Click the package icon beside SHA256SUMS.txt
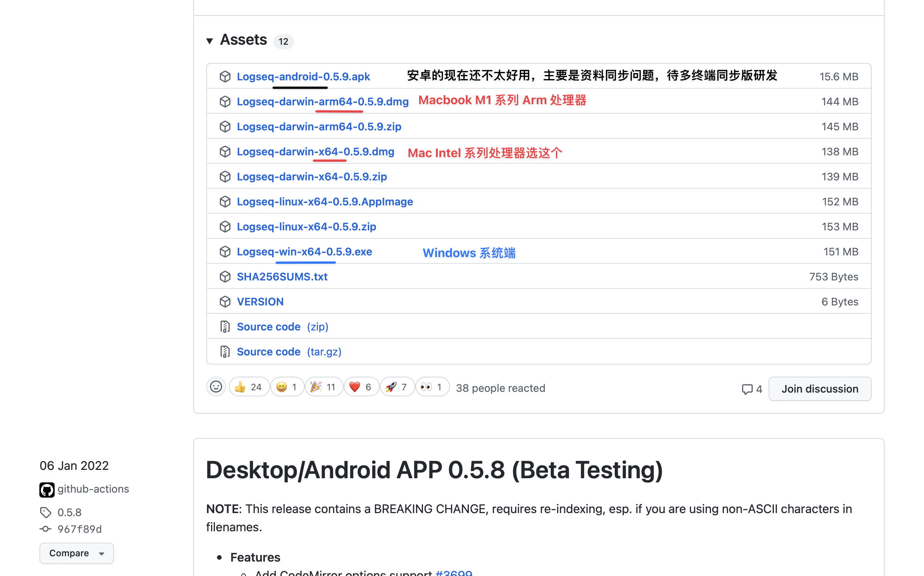This screenshot has height=576, width=924. 225,277
